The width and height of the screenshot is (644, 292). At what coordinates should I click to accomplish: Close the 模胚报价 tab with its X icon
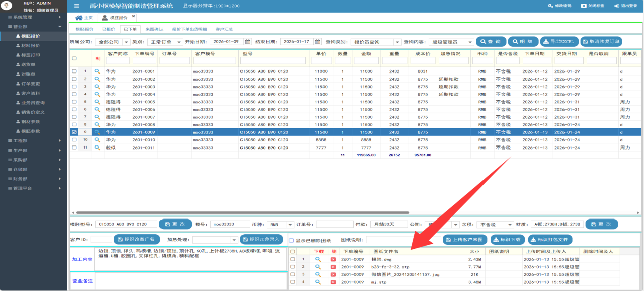pos(133,17)
